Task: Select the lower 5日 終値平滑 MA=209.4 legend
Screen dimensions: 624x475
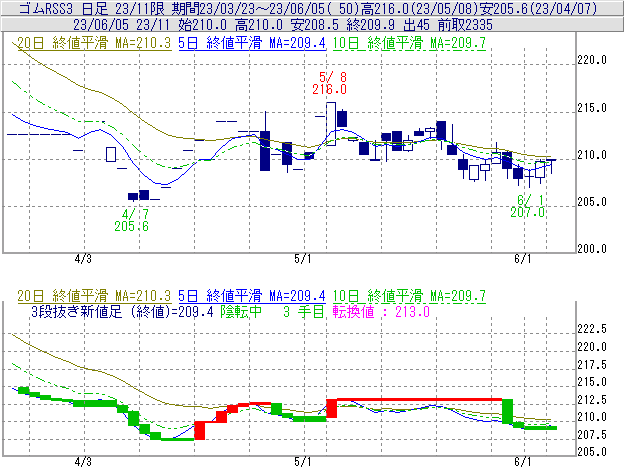Action: (252, 296)
